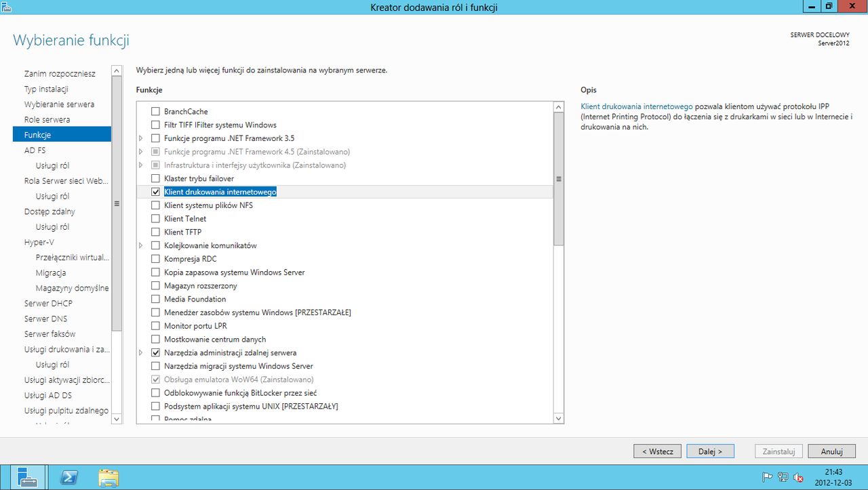The height and width of the screenshot is (490, 868).
Task: Uncheck Klient drukowania internetowego
Action: click(x=155, y=192)
